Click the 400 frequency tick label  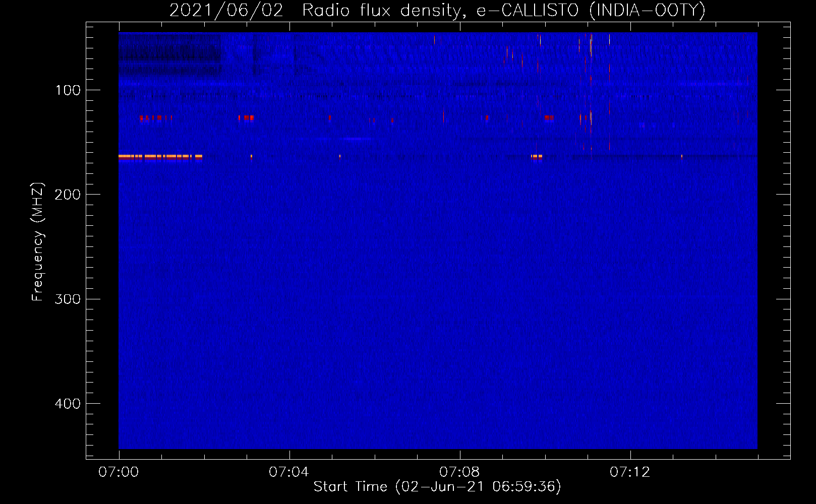pos(68,404)
